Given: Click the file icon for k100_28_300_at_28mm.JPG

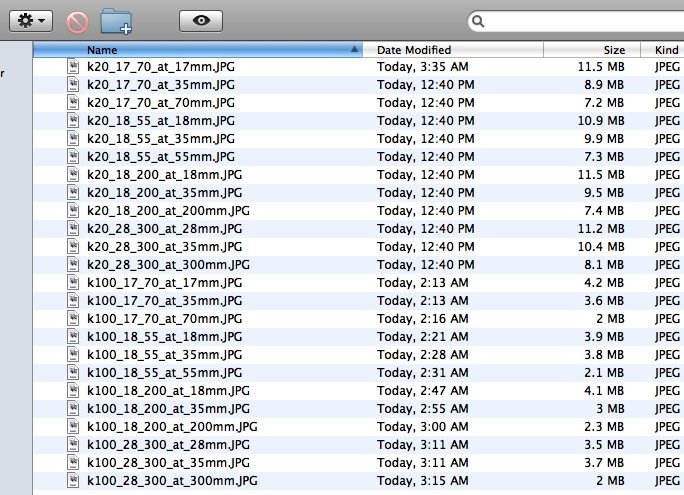Looking at the screenshot, I should click(x=73, y=444).
